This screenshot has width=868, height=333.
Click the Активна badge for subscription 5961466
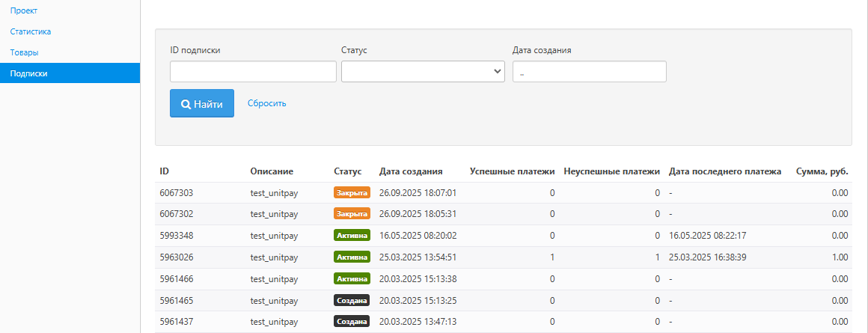coord(352,278)
